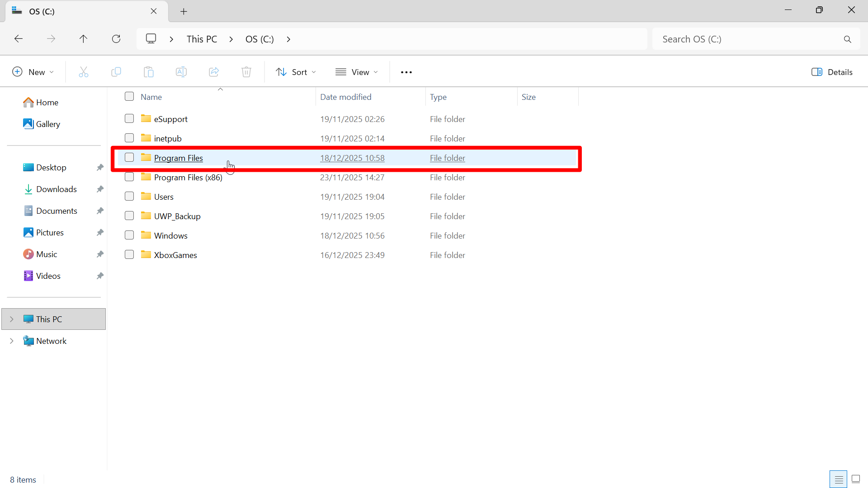
Task: Check the checkbox next to Program Files
Action: (x=129, y=157)
